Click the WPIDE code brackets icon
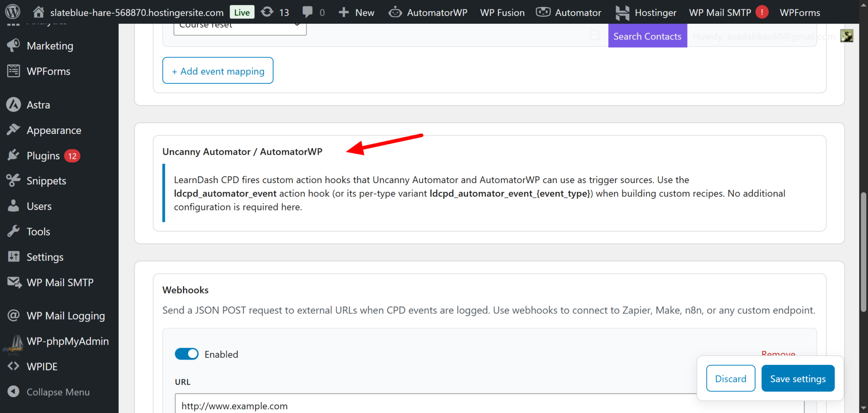Screen dimensions: 868x413 14,366
